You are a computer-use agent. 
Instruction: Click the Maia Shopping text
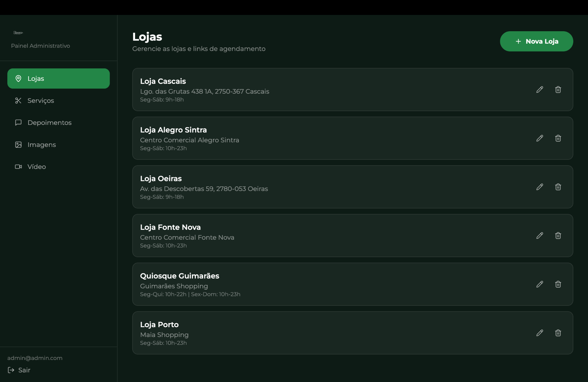tap(164, 335)
